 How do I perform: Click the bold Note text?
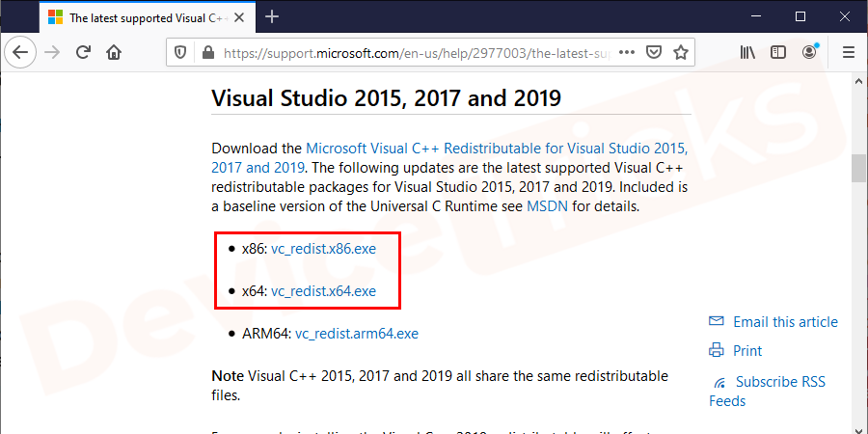[x=228, y=376]
